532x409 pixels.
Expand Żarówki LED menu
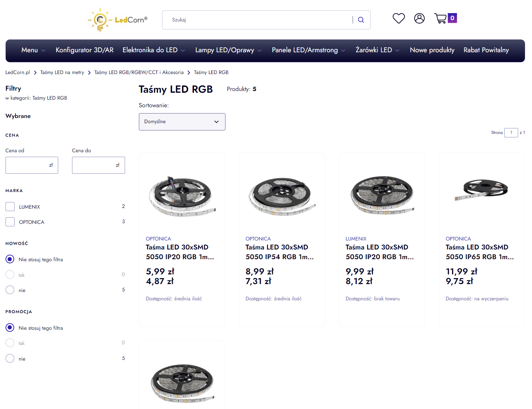[378, 50]
